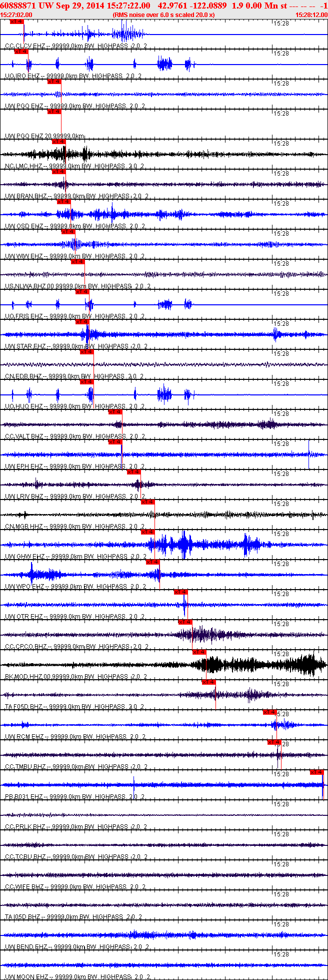The width and height of the screenshot is (328, 980).
Task: Select the CN.EDB BHZ station label
Action: tap(74, 376)
